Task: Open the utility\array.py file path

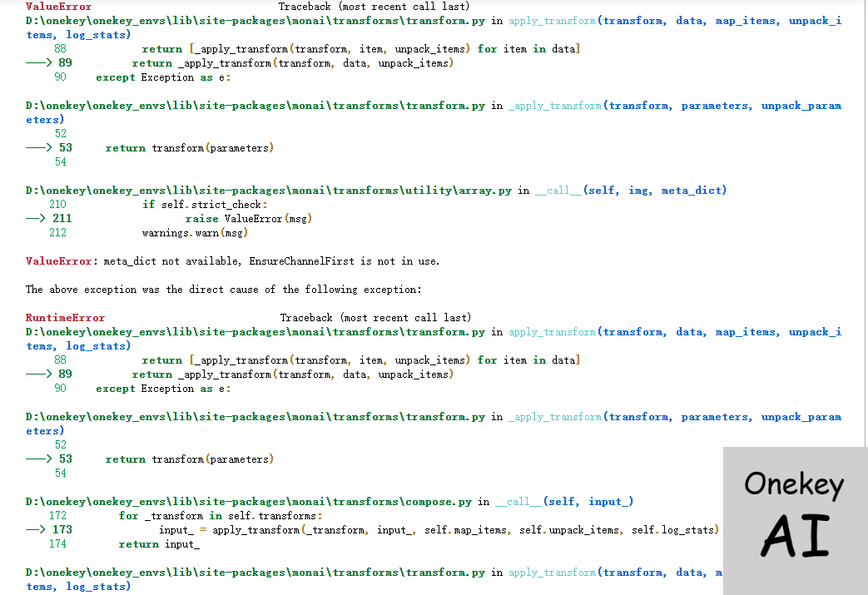Action: pyautogui.click(x=268, y=191)
